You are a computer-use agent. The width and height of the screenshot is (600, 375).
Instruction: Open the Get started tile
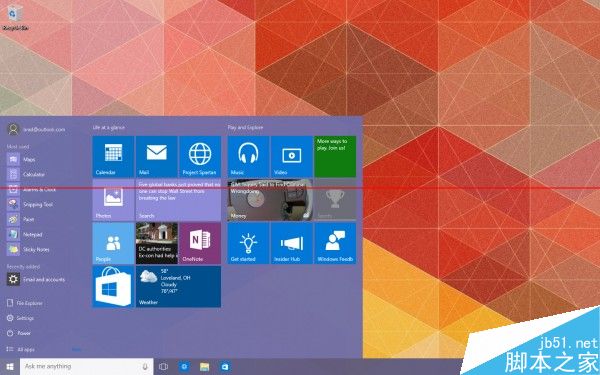[x=248, y=243]
